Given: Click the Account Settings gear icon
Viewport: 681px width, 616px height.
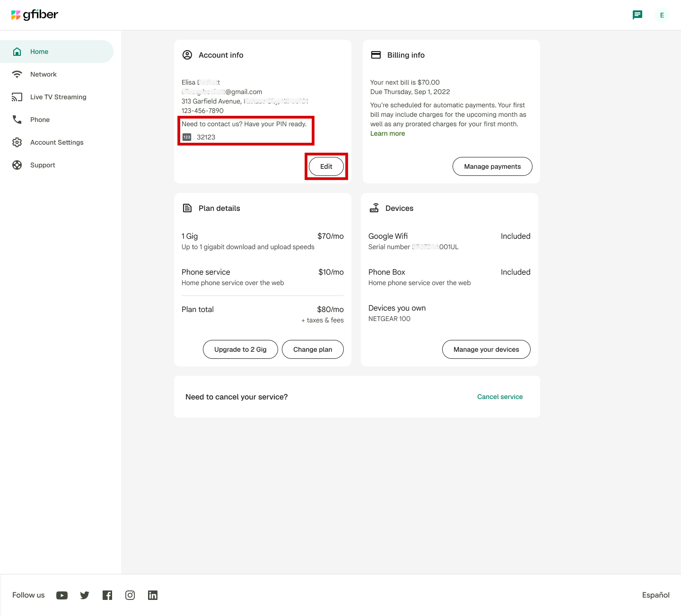Looking at the screenshot, I should click(17, 142).
